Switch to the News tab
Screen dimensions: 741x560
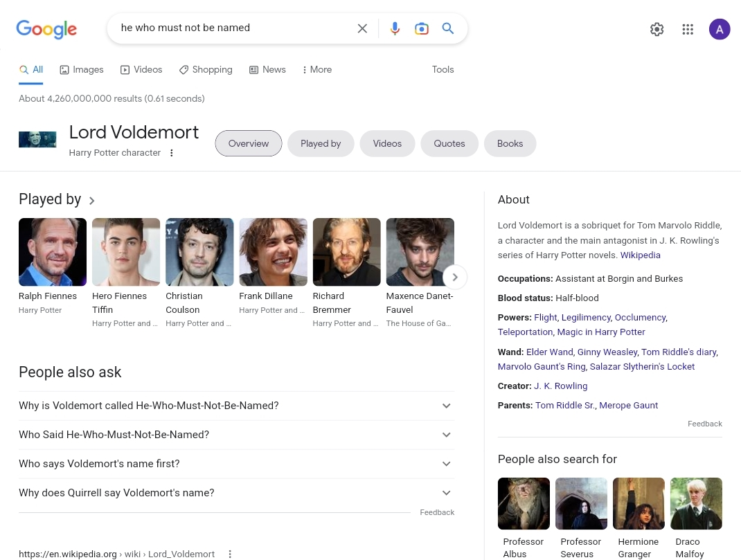pos(267,70)
